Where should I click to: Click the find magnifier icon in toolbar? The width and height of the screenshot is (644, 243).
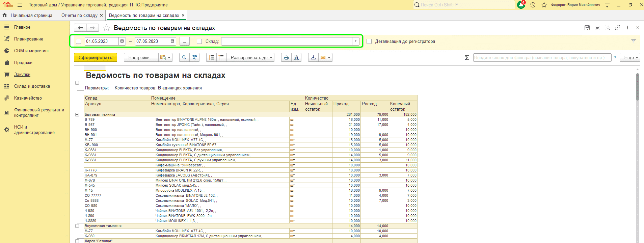pos(184,57)
